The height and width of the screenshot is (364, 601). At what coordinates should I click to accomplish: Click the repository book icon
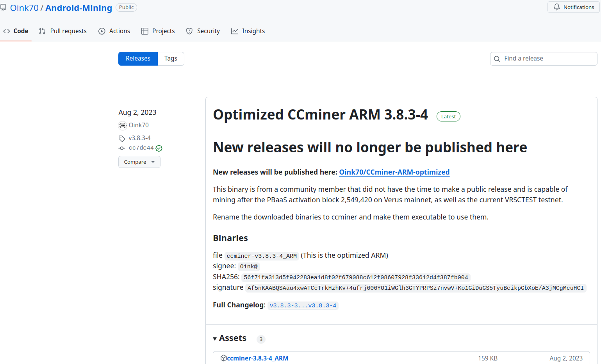click(3, 8)
